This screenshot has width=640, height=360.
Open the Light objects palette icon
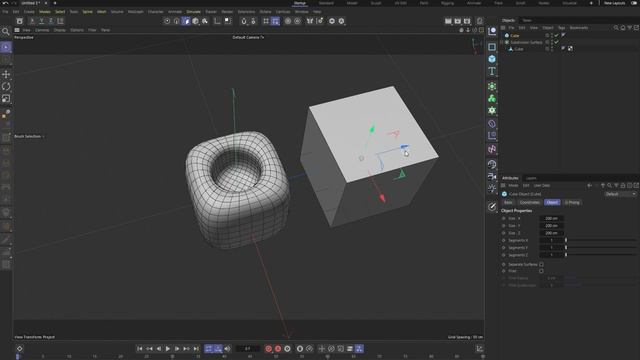point(492,188)
